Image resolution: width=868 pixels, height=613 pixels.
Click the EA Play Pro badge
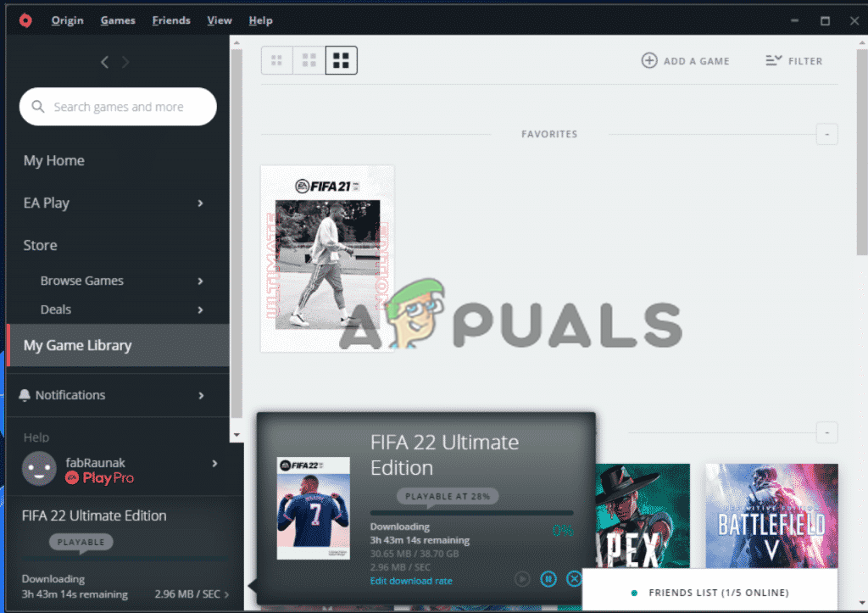[x=100, y=478]
